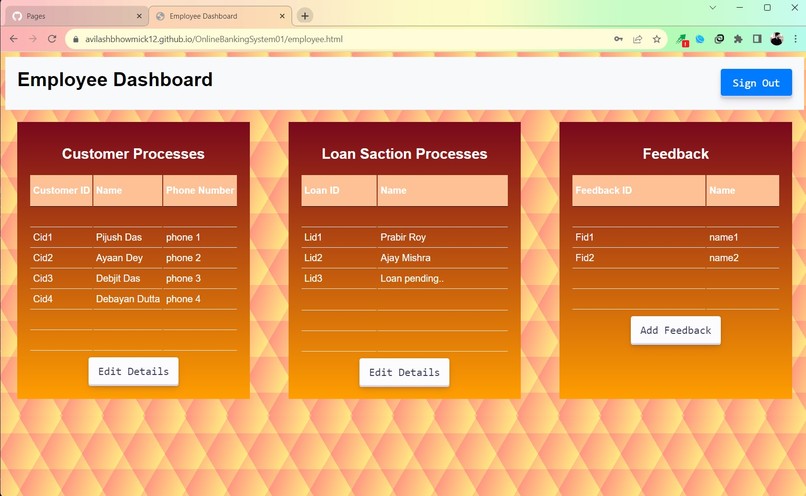Screen dimensions: 806x496
Task: Click Edit Details under Customer Processes
Action: tap(133, 371)
